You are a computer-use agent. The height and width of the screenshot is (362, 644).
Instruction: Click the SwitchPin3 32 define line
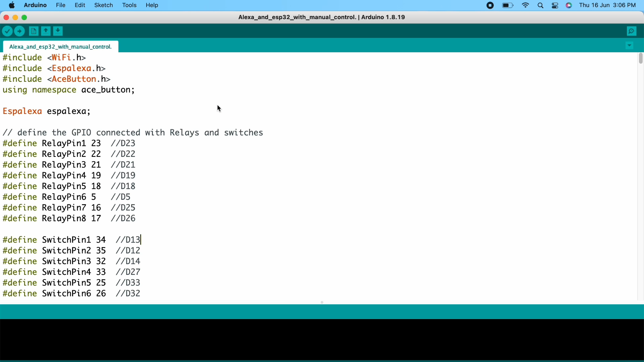coord(72,262)
